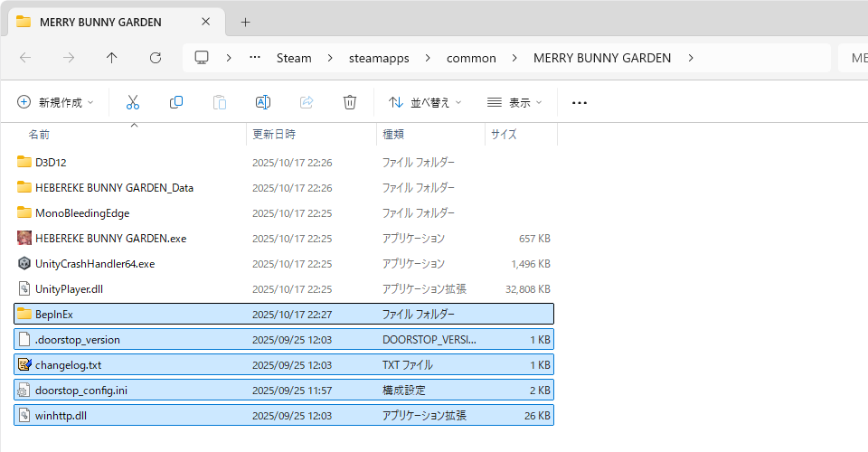The height and width of the screenshot is (452, 868).
Task: Click the Cut scissors icon
Action: [x=133, y=103]
